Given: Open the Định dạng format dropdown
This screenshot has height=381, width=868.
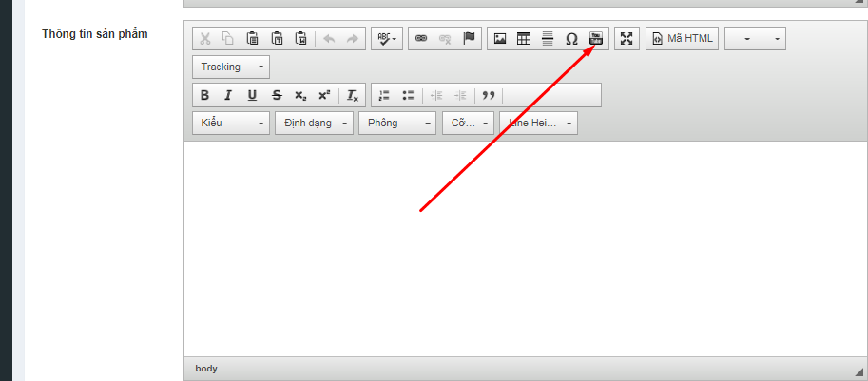Looking at the screenshot, I should (314, 124).
